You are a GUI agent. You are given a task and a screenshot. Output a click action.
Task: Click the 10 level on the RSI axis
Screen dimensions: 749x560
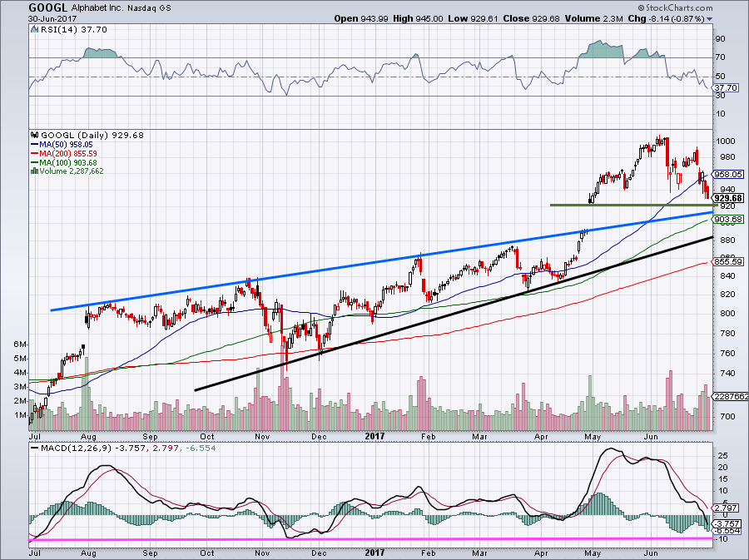click(x=721, y=114)
